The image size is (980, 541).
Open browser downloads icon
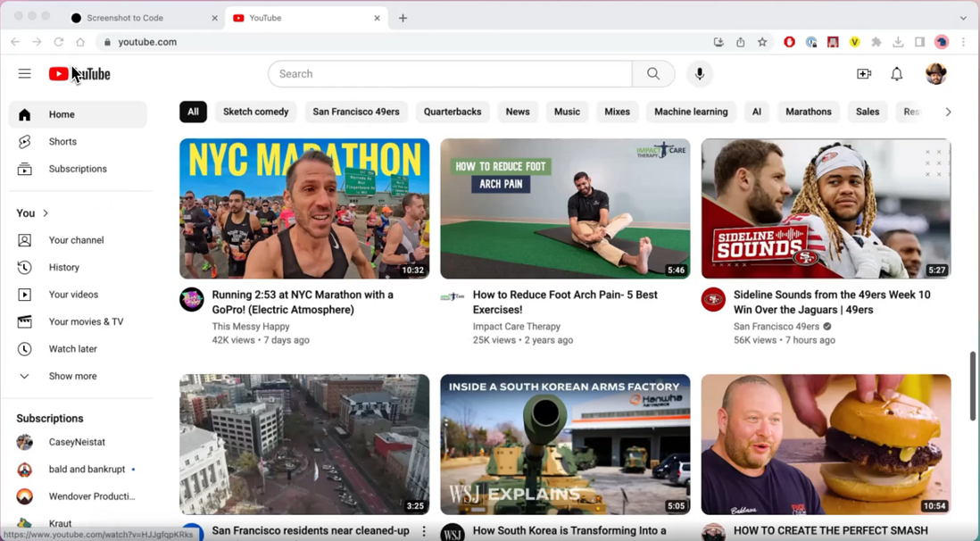coord(898,42)
